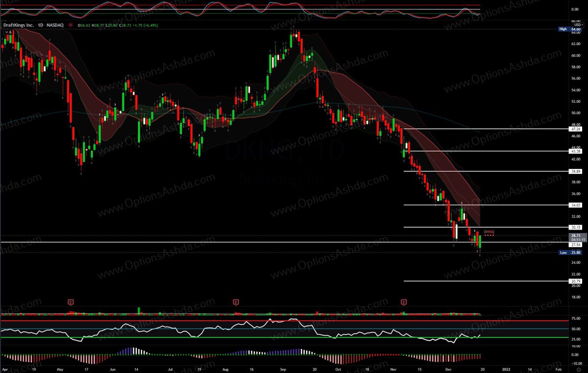Viewport: 588px width, 373px height.
Task: Open the May earnings E marker
Action: 70,302
